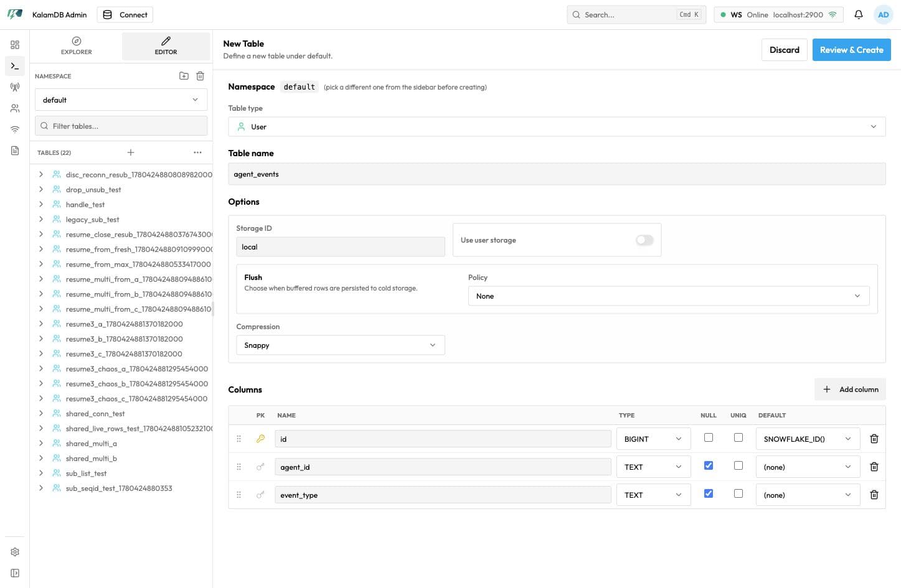The image size is (901, 588).
Task: Click the Storage ID field showing local
Action: [x=340, y=247]
